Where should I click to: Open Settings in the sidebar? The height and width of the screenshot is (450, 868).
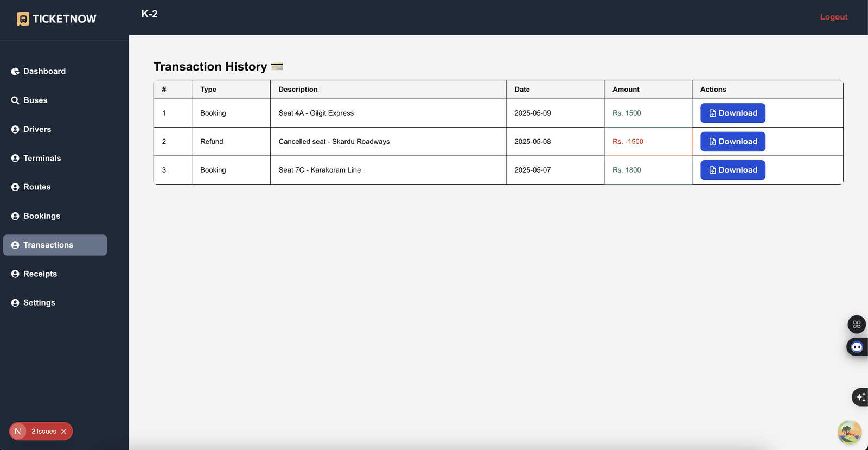(33, 303)
